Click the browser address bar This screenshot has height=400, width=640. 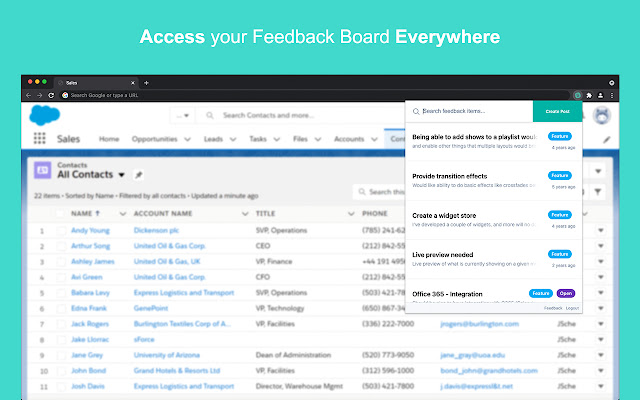(x=314, y=95)
